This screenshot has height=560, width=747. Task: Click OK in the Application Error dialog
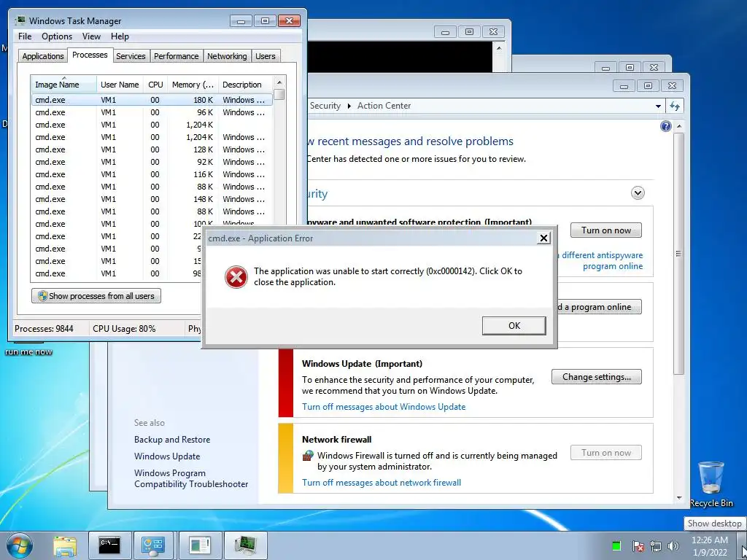(514, 326)
